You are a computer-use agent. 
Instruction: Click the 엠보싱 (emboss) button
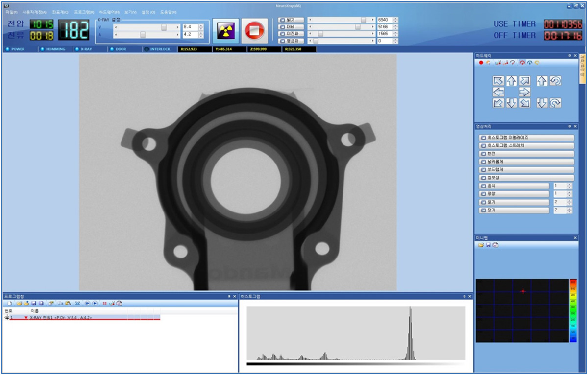[526, 177]
